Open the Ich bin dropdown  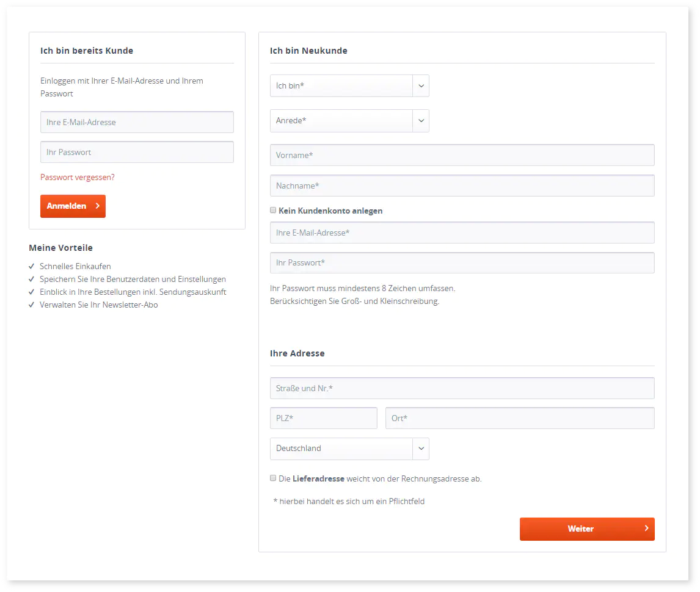point(349,86)
